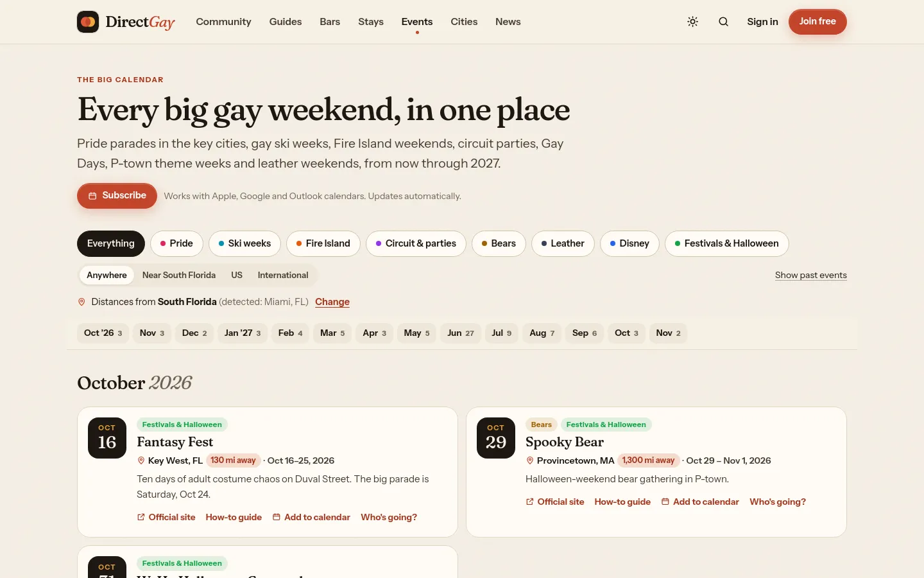Click the Spooky Bear OCT 29 date badge
Viewport: 924px width, 578px height.
[496, 438]
